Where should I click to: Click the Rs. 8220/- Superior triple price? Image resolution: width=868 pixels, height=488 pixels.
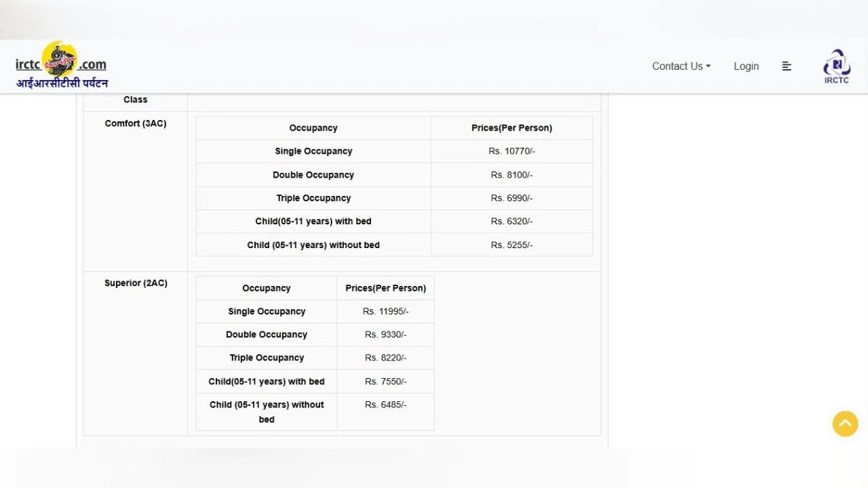(385, 358)
